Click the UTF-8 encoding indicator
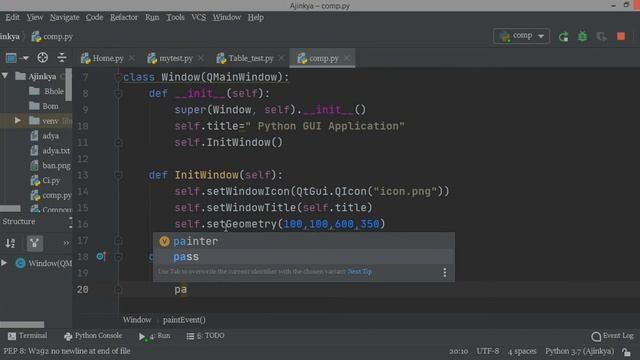 488,351
